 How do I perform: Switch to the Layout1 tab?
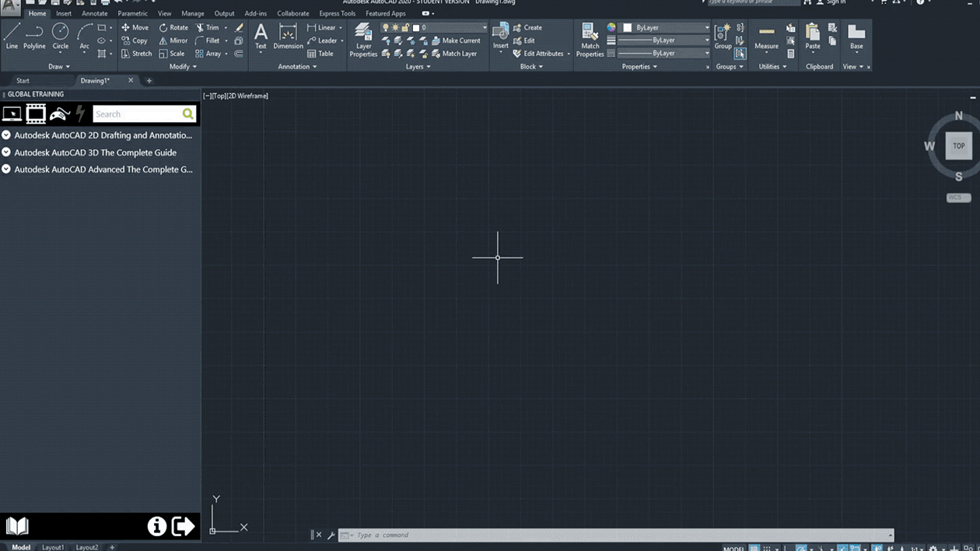[x=53, y=547]
